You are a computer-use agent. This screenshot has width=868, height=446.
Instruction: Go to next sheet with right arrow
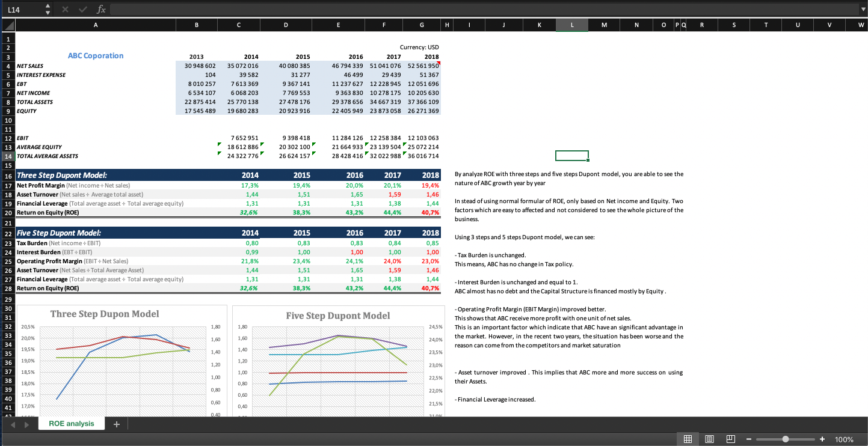click(26, 424)
